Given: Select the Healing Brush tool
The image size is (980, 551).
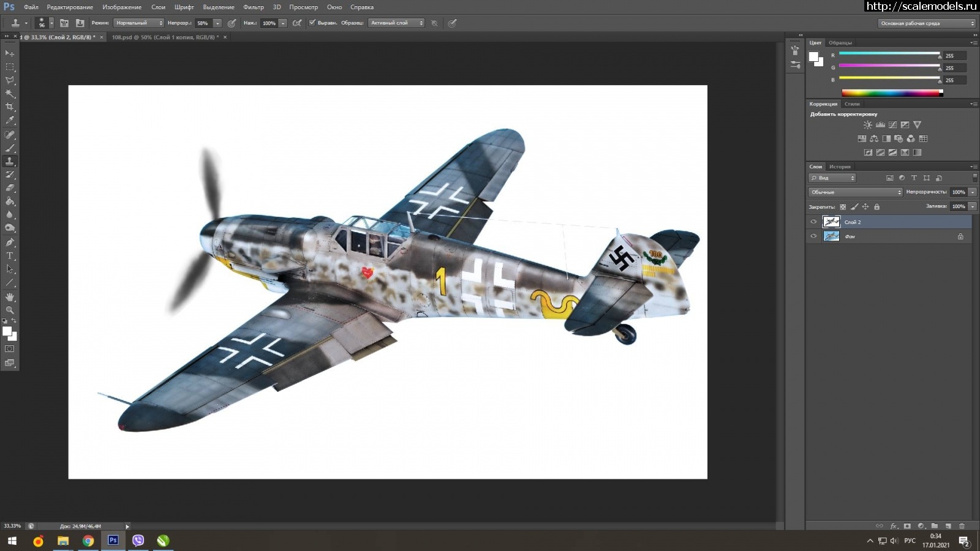Looking at the screenshot, I should (10, 135).
